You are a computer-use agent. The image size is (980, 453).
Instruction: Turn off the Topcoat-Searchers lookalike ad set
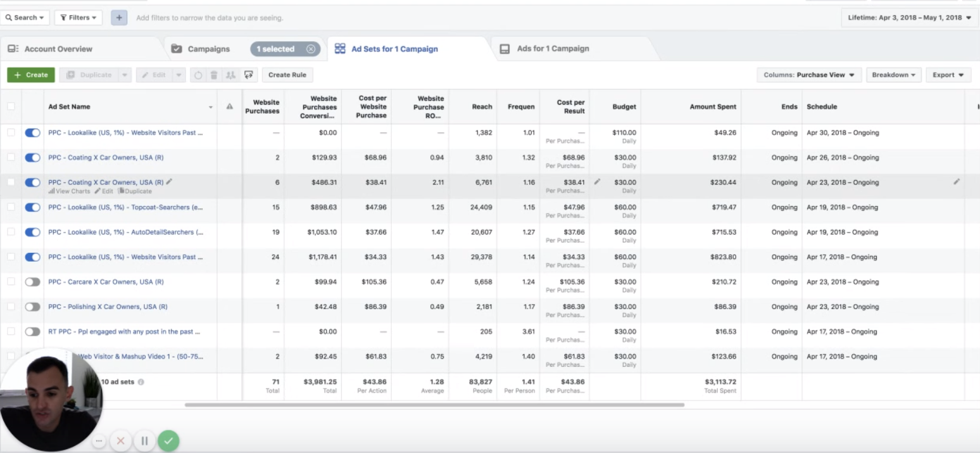coord(32,207)
